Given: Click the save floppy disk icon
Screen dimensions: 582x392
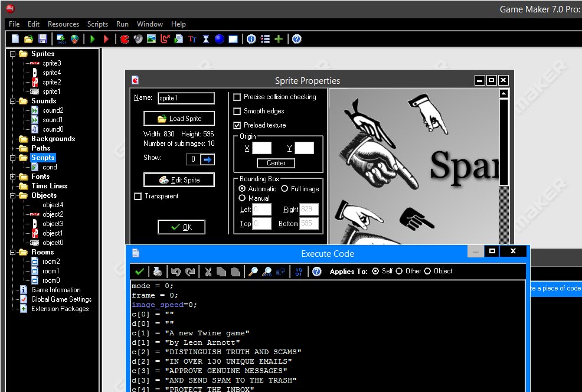Looking at the screenshot, I should [42, 39].
